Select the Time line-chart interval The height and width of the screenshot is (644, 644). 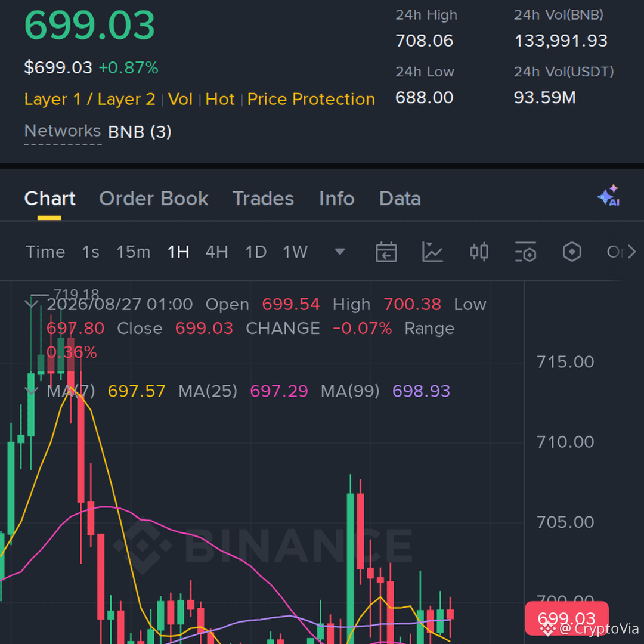[45, 252]
